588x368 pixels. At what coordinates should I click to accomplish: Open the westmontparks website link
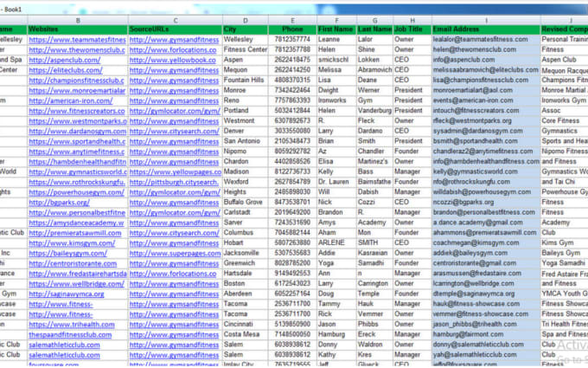click(x=78, y=121)
